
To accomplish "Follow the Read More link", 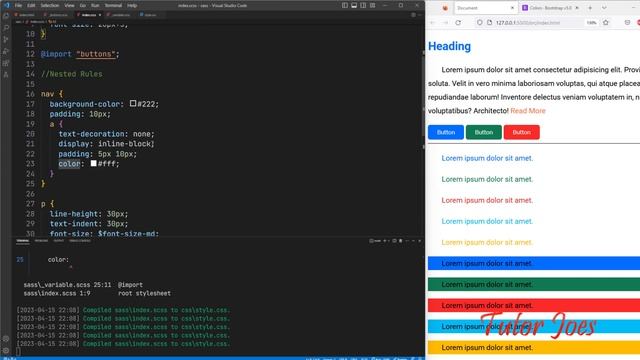I will click(528, 111).
